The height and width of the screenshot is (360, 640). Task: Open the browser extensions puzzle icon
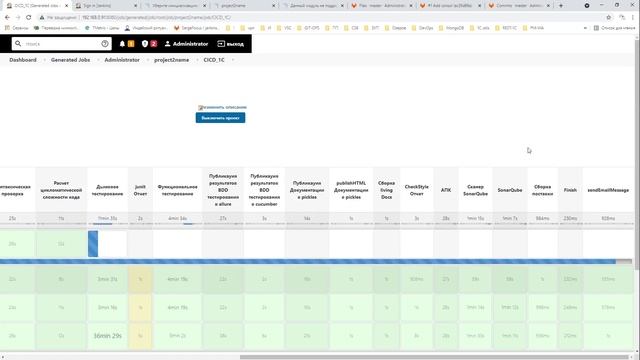click(622, 18)
